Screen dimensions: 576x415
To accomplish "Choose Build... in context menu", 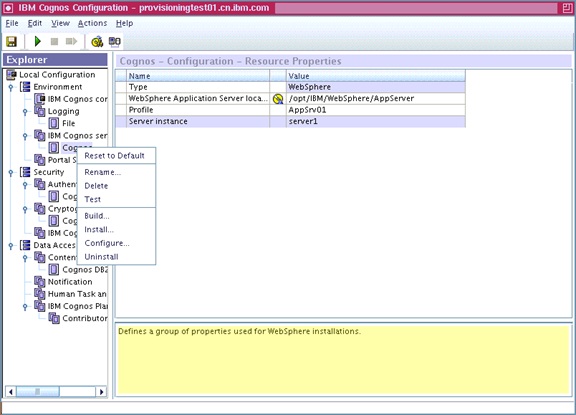I will click(x=116, y=216).
